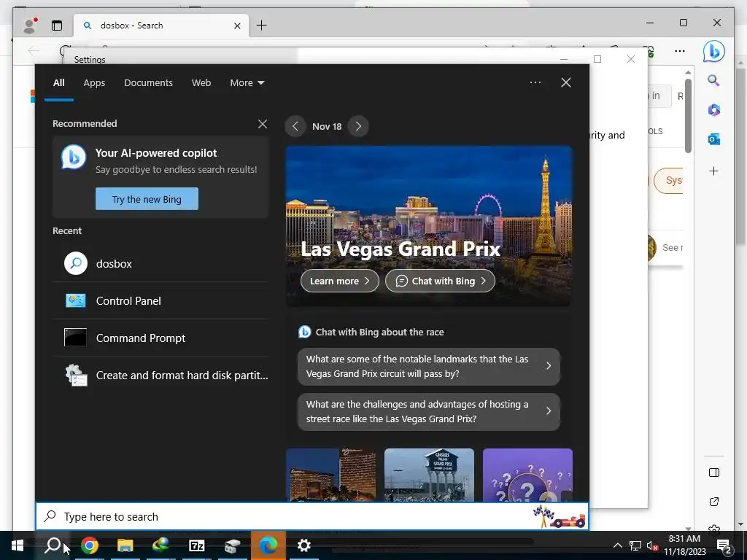This screenshot has height=560, width=747.
Task: Click Chat with Bing button
Action: [x=440, y=281]
